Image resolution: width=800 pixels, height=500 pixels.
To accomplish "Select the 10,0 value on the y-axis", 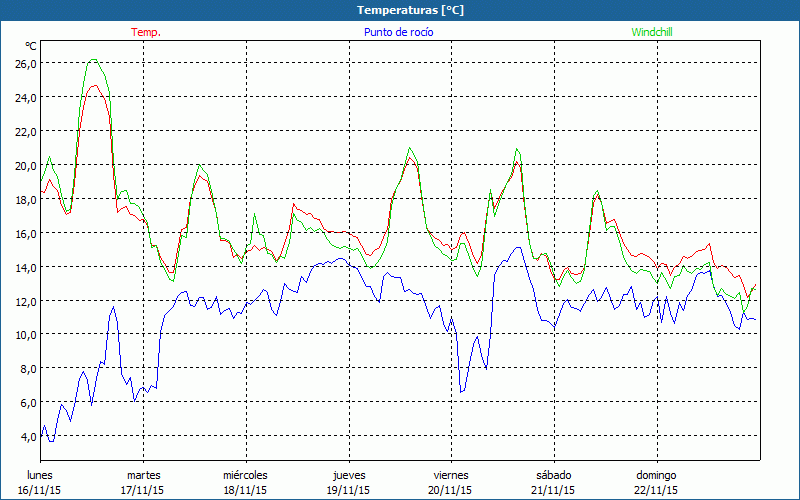I will click(x=25, y=335).
